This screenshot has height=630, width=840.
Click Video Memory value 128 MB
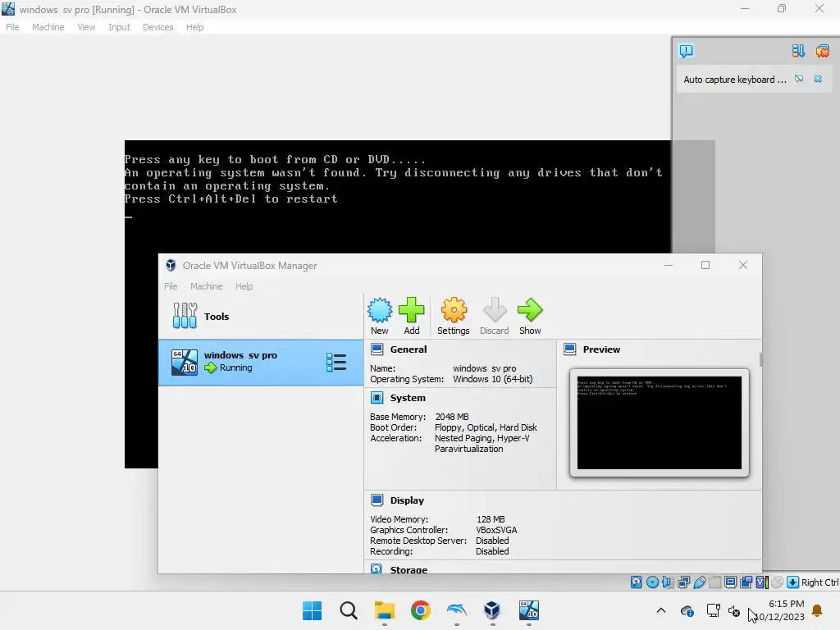pyautogui.click(x=491, y=518)
